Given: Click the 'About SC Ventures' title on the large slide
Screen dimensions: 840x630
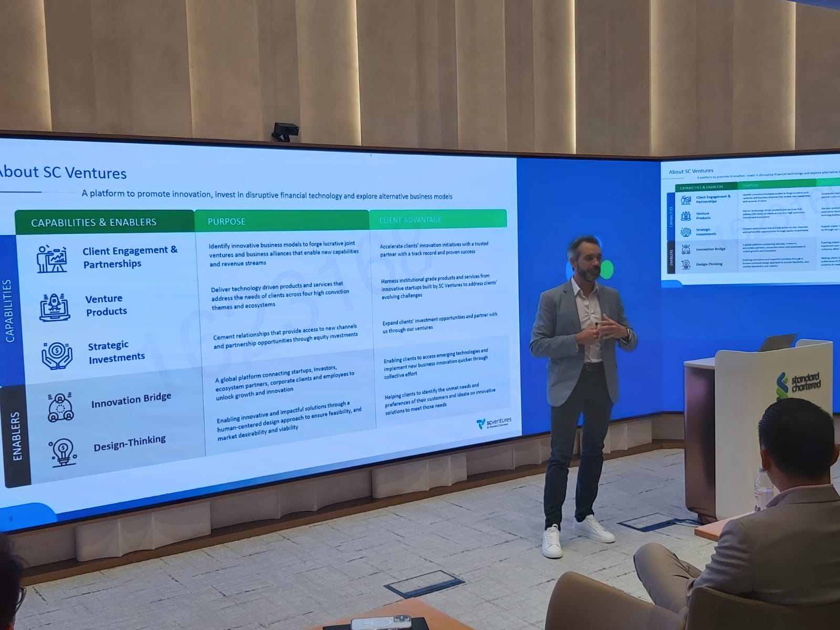Looking at the screenshot, I should pyautogui.click(x=62, y=173).
